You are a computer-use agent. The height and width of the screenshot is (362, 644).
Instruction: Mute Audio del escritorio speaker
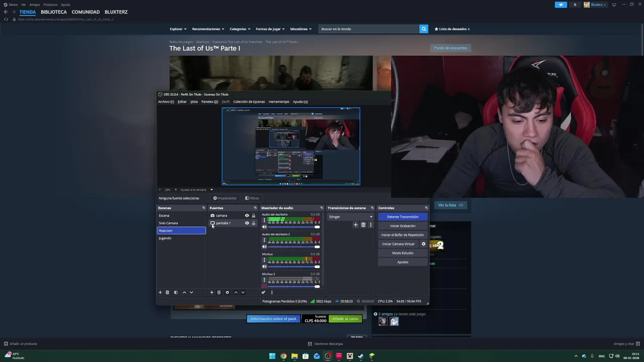(264, 227)
